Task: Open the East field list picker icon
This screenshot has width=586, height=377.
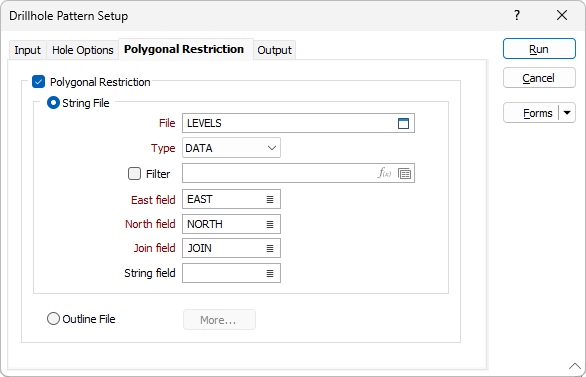Action: click(x=270, y=200)
